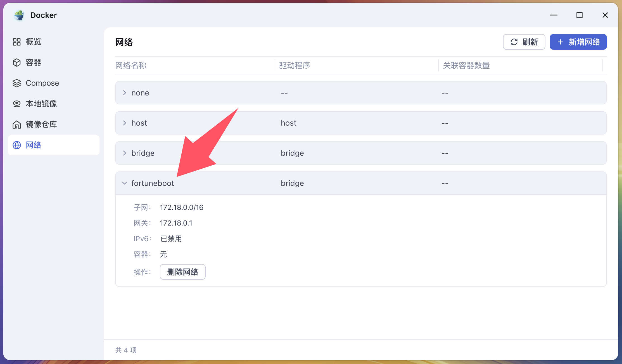The image size is (622, 364).
Task: Open the Local Images (本地镜像) disk icon
Action: 17,104
